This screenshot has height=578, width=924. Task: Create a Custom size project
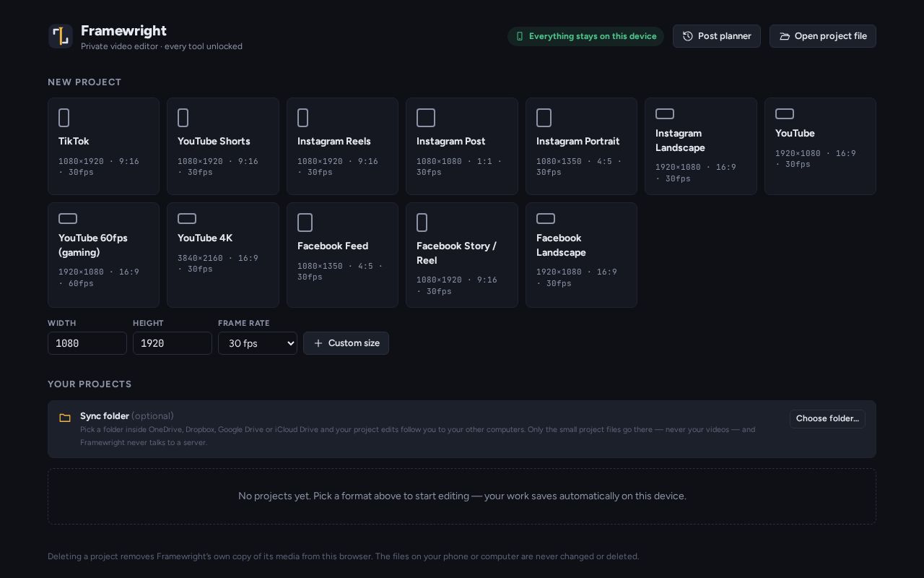[346, 343]
